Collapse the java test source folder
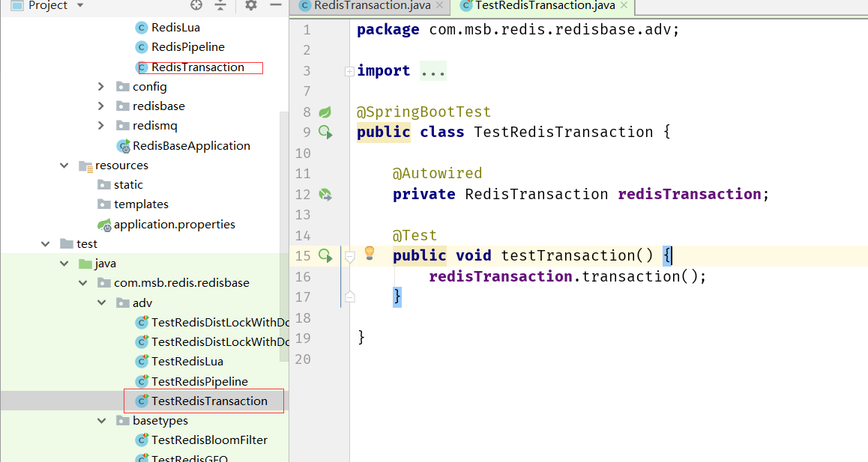Screen dimensions: 868x462 point(64,264)
